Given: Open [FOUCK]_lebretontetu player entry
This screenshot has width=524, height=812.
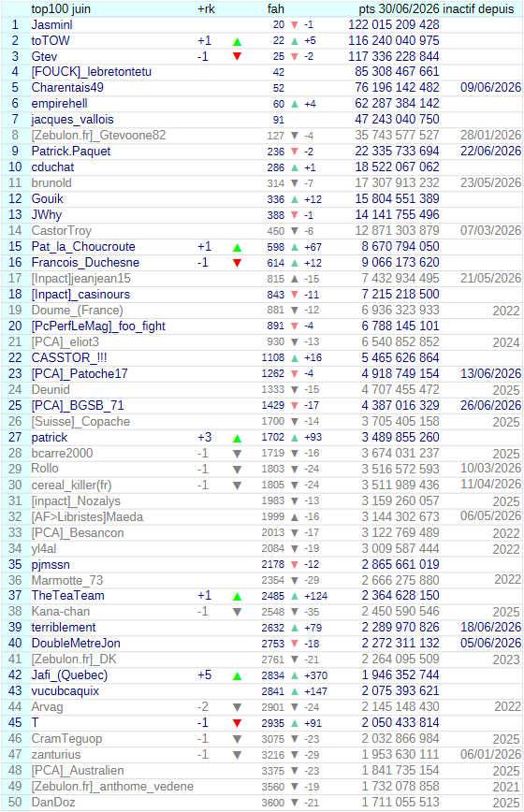Looking at the screenshot, I should (91, 72).
